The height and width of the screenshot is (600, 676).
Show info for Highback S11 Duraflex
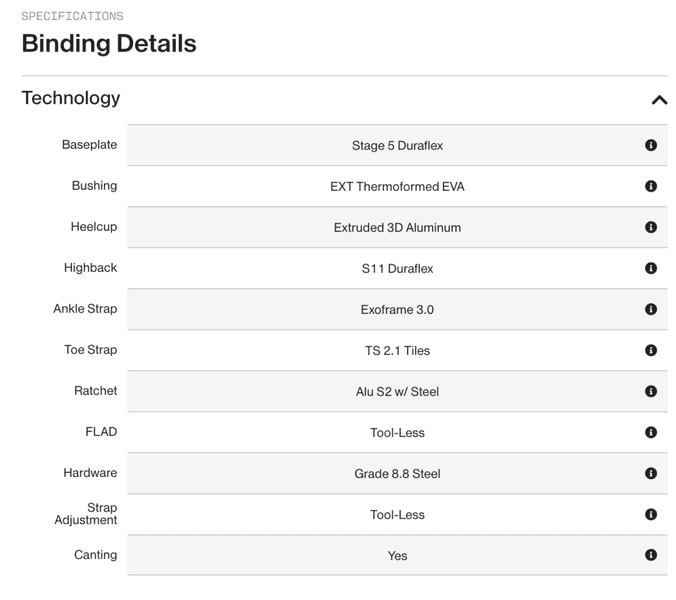[651, 268]
